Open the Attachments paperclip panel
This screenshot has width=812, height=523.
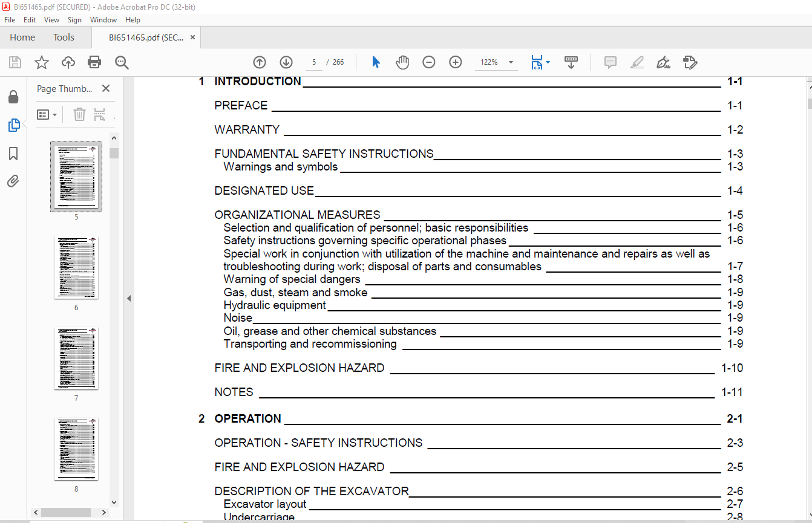[x=13, y=181]
